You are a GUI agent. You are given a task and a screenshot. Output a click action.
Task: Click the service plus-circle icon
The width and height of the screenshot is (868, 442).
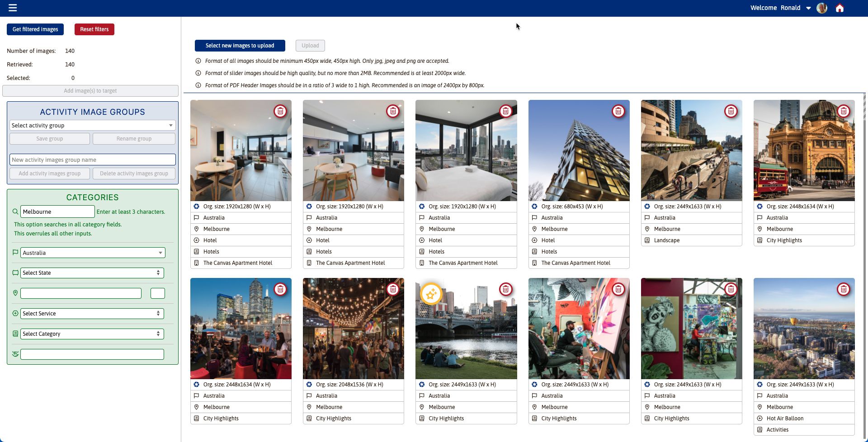pos(15,314)
